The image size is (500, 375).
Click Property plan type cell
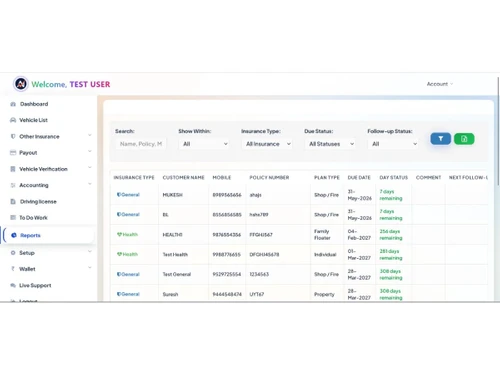pyautogui.click(x=324, y=294)
